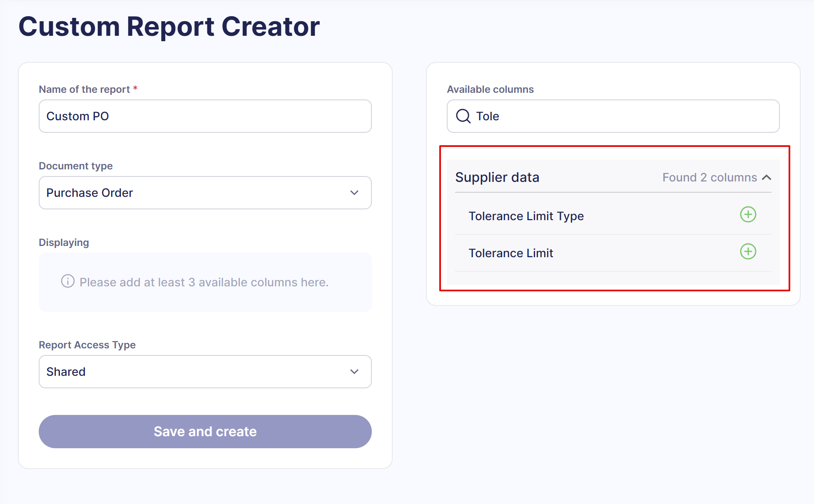Add the Tolerance Limit Type column
The width and height of the screenshot is (814, 504).
pyautogui.click(x=748, y=215)
